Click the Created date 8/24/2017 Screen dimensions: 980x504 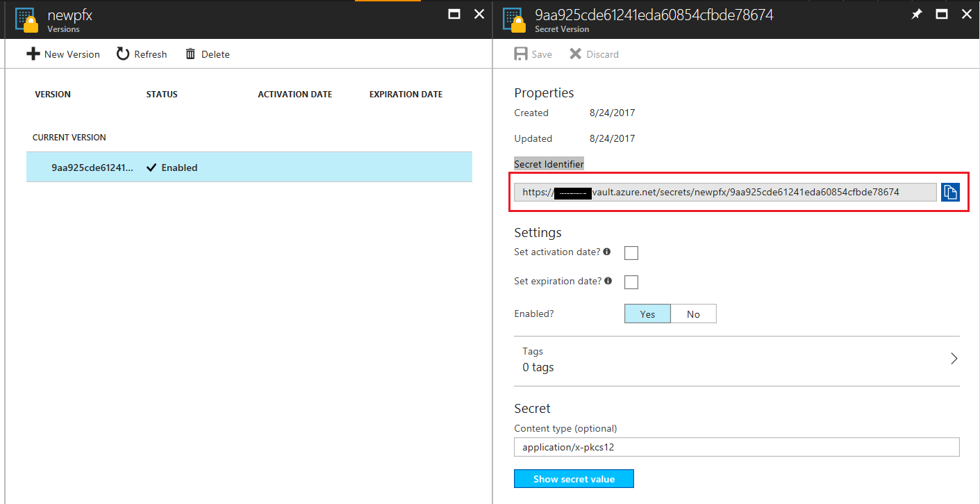pos(612,113)
